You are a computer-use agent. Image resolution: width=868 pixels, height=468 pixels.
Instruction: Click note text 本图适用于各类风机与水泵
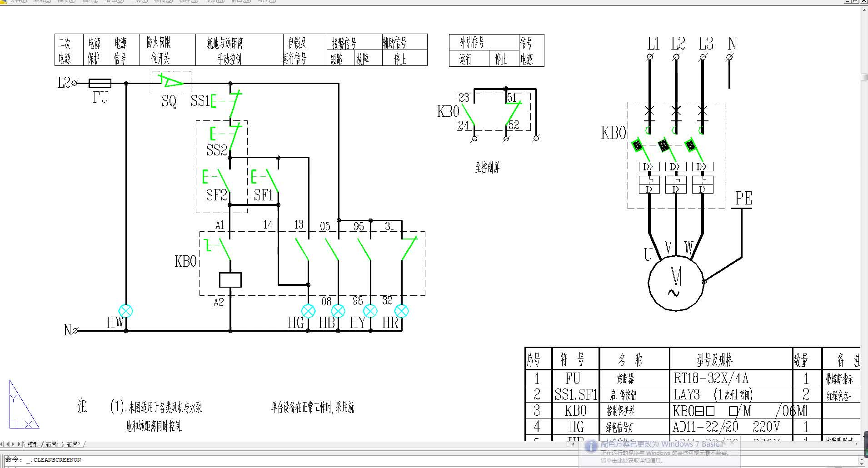(x=165, y=407)
